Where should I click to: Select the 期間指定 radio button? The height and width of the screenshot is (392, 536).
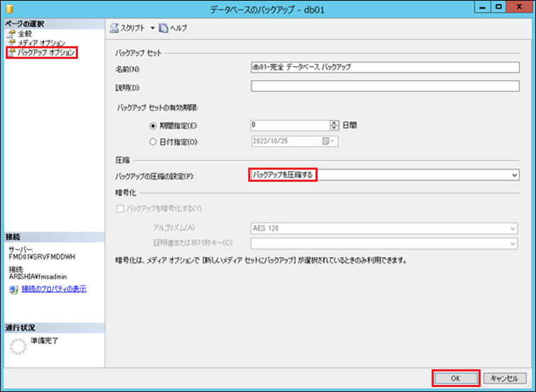153,124
